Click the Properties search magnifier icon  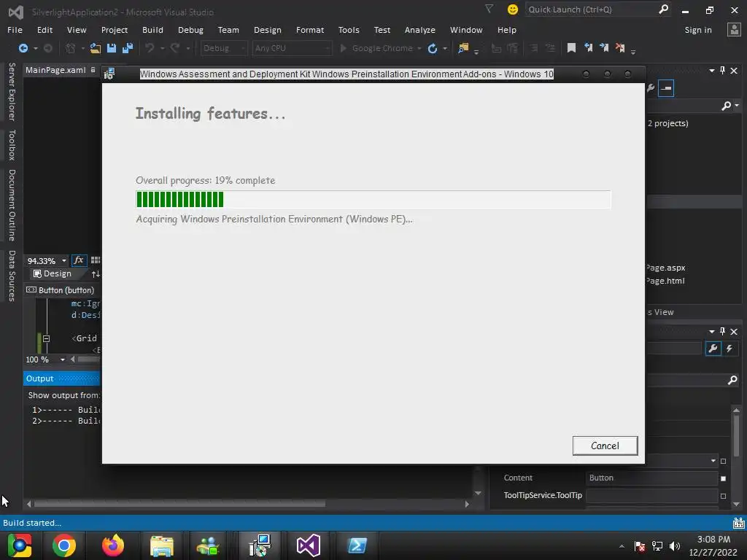click(x=732, y=380)
